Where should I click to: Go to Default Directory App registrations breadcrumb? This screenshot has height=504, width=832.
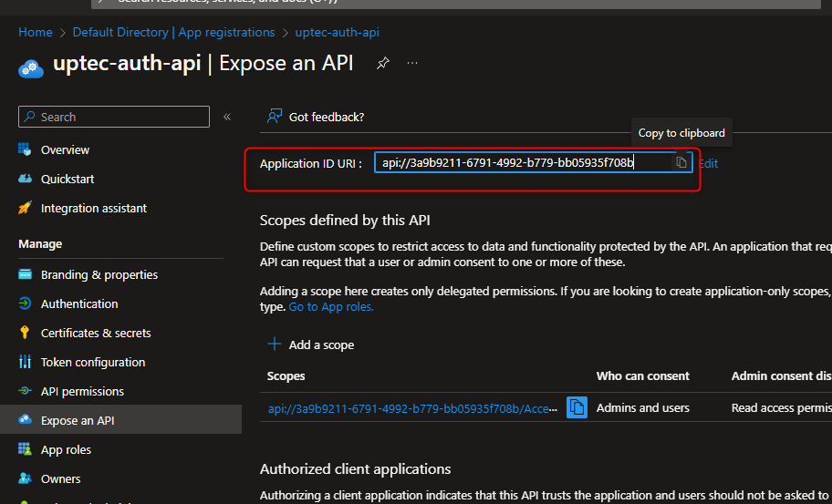click(x=173, y=32)
